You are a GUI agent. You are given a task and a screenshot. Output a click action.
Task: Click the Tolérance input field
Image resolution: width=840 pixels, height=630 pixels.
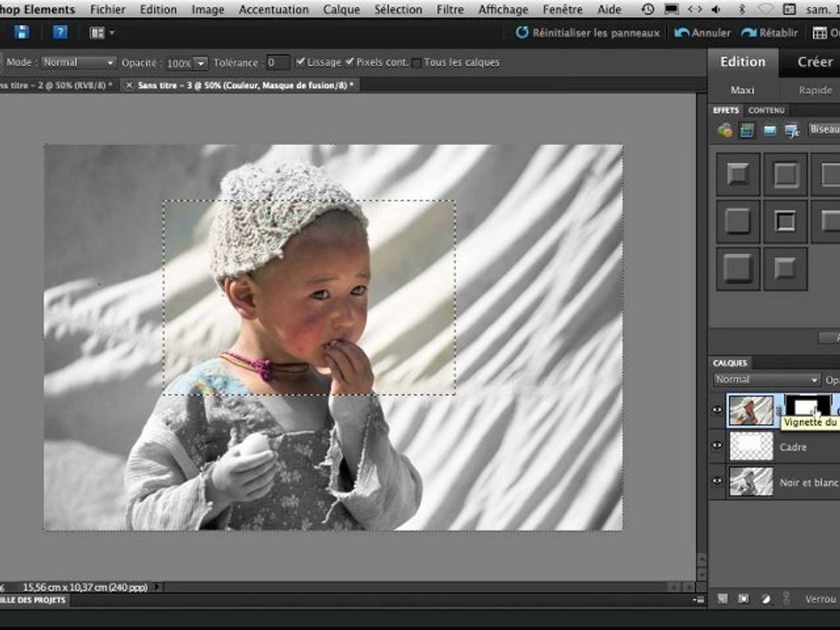[x=277, y=62]
